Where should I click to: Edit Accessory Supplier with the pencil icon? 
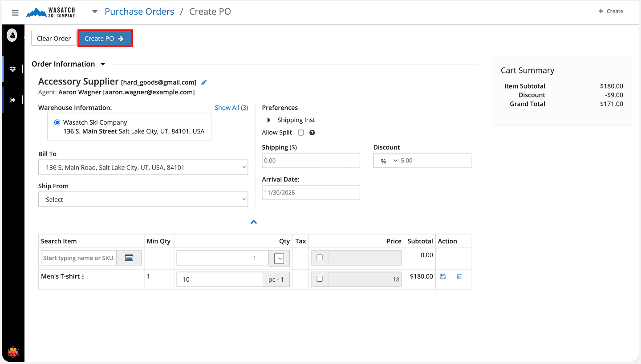tap(204, 82)
